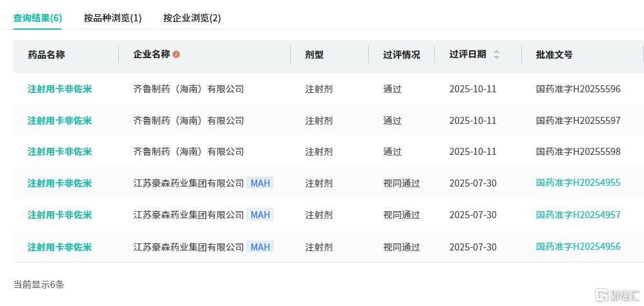This screenshot has width=644, height=306.
Task: Open the 按品种浏览(1) tab
Action: (112, 18)
